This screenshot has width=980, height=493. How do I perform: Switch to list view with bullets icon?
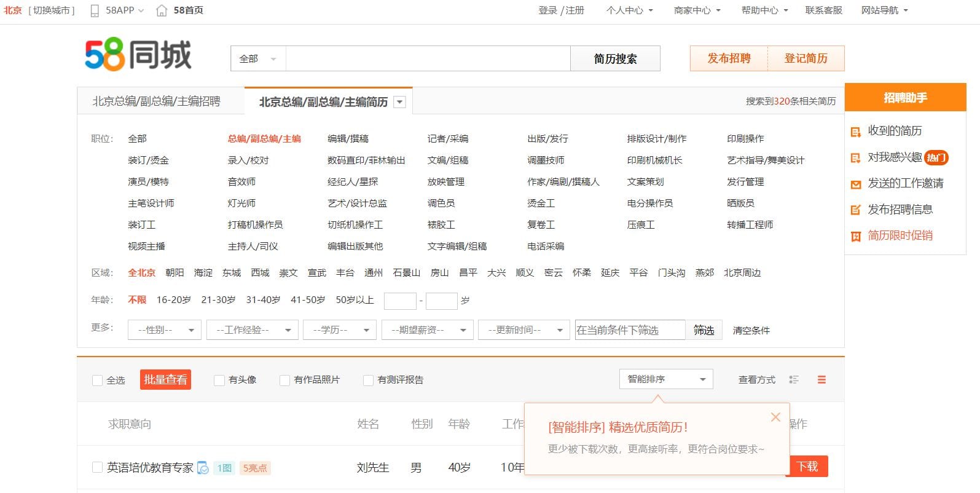pos(794,380)
